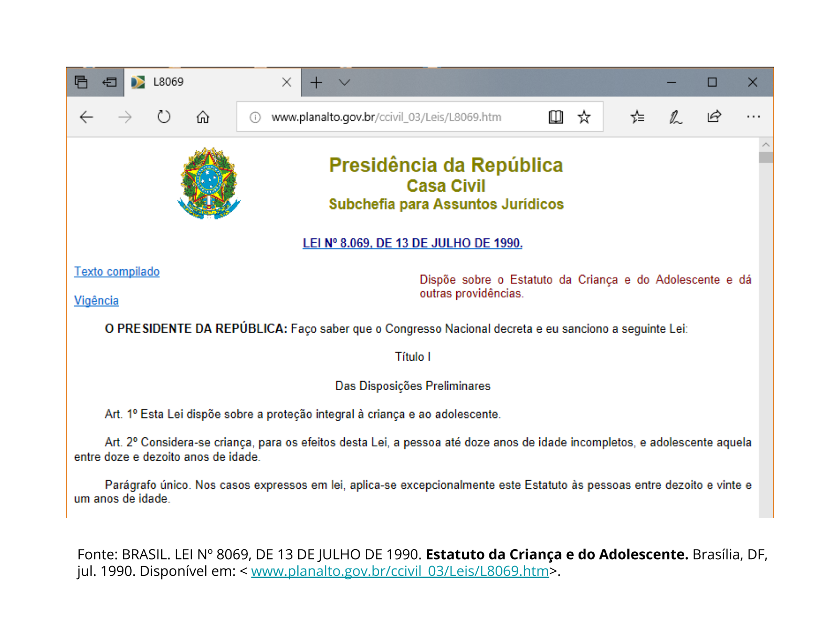Screen dimensions: 840x630
Task: Open the Vigência link
Action: [96, 300]
